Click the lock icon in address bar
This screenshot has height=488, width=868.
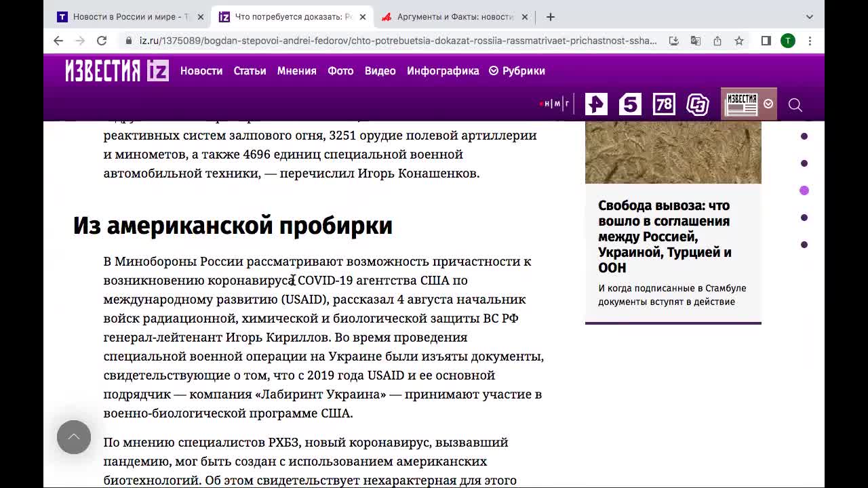click(x=128, y=41)
